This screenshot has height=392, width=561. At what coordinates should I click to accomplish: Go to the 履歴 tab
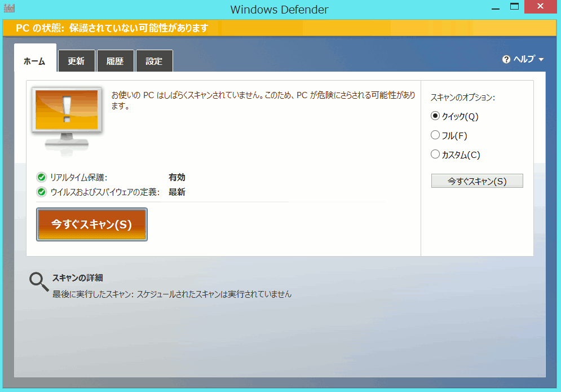coord(115,61)
